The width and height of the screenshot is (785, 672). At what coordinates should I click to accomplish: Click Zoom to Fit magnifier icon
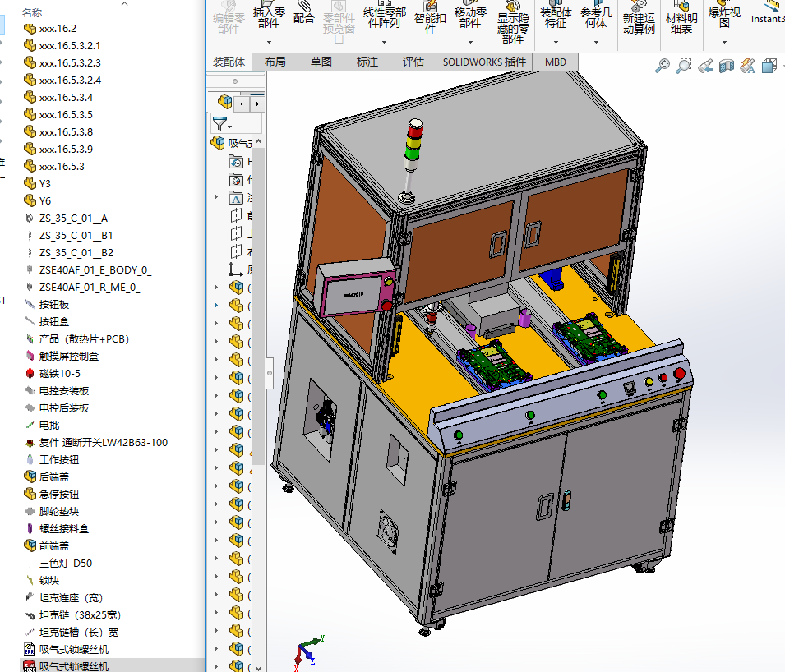663,66
